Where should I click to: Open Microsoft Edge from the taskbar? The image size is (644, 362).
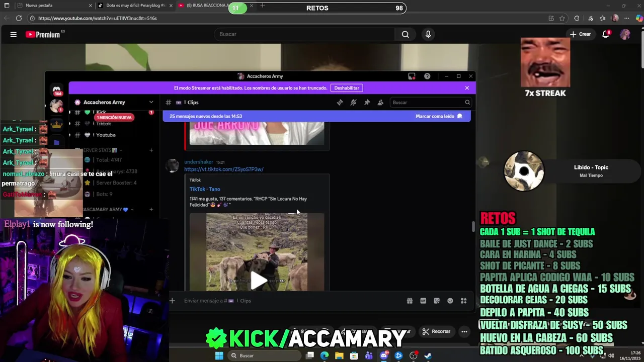tap(325, 355)
